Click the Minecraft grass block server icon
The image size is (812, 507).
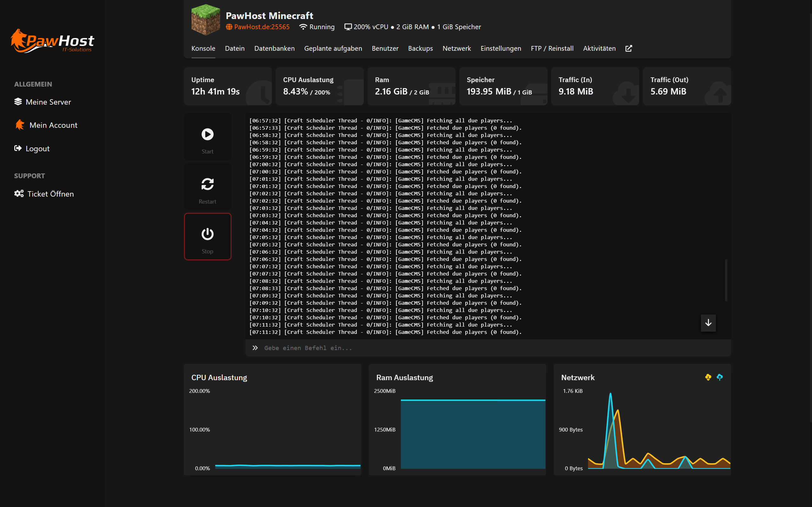pos(206,19)
